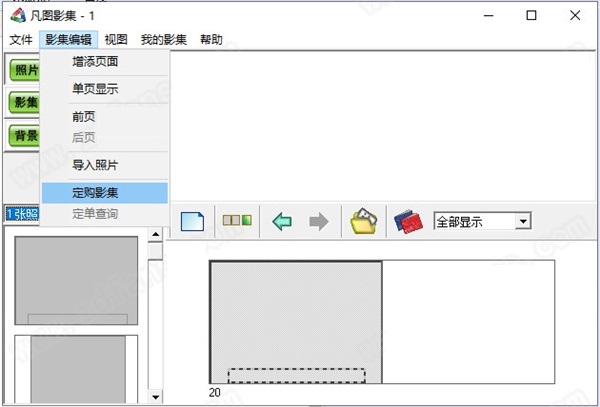This screenshot has width=600, height=407.
Task: Select the highlighted 定购影集 entry
Action: (104, 193)
